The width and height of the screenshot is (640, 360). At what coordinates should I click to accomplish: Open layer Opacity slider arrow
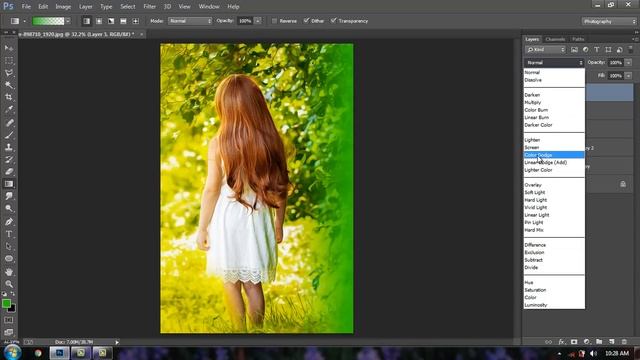point(628,62)
